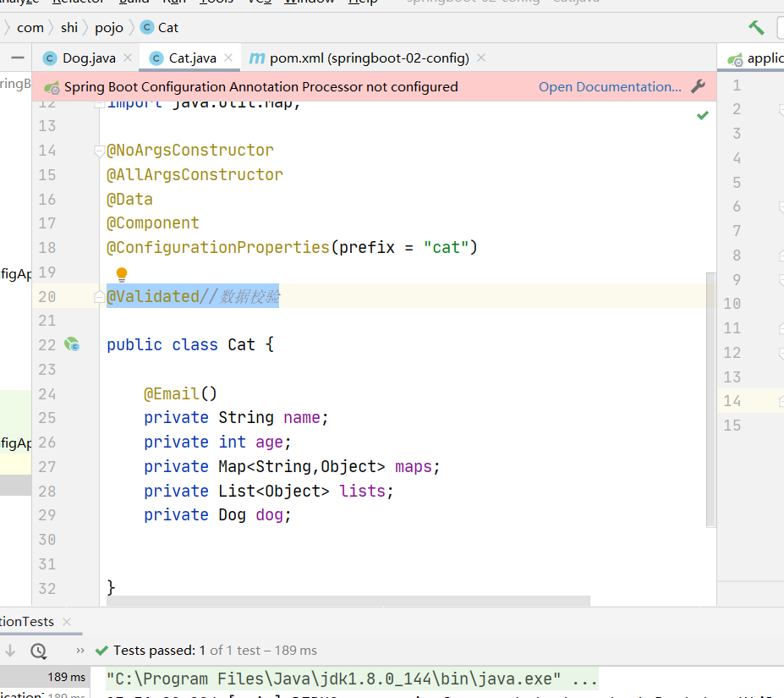Click the shi breadcrumb item
Viewport: 784px width, 698px height.
(x=69, y=28)
